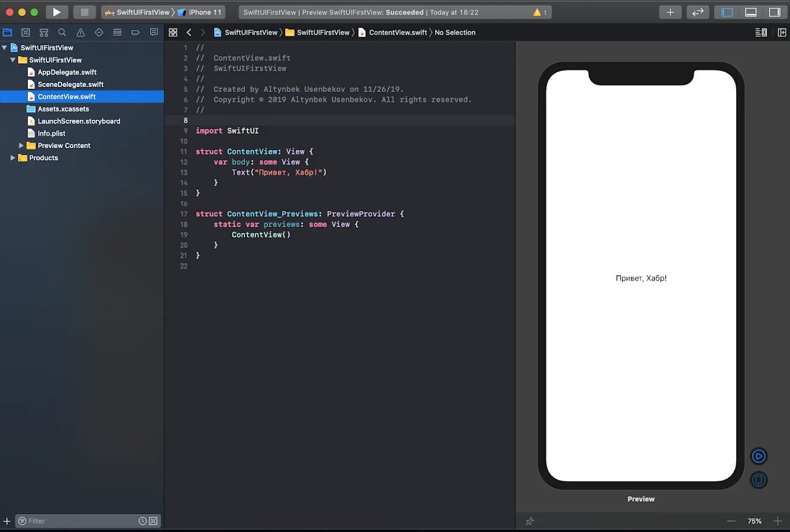Collapse the SwiftUIFirstView project root
790x532 pixels.
click(x=5, y=48)
